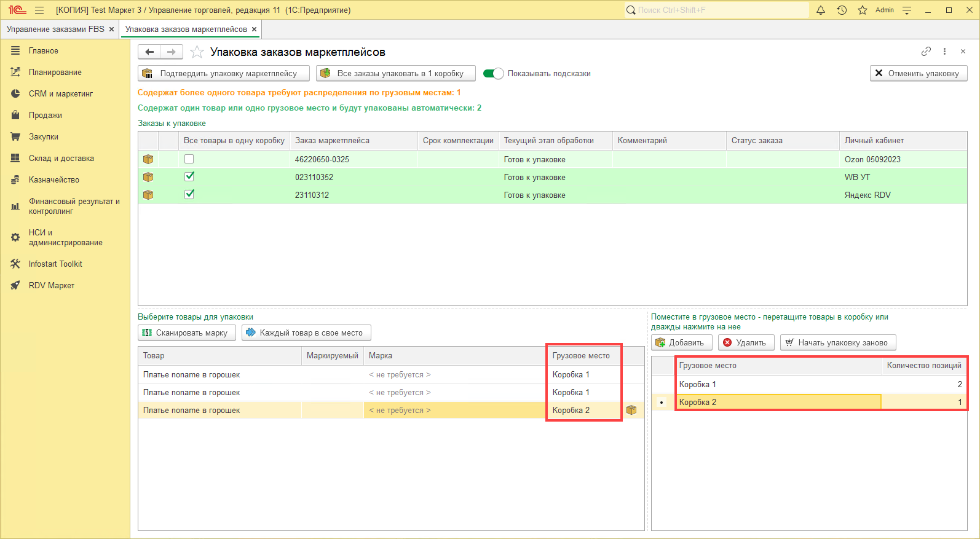Toggle the Показывать подсказки switch
The width and height of the screenshot is (980, 539).
(x=493, y=74)
